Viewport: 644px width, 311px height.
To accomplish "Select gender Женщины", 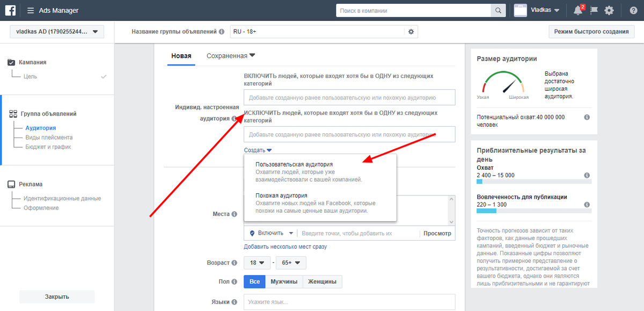I will coord(323,281).
